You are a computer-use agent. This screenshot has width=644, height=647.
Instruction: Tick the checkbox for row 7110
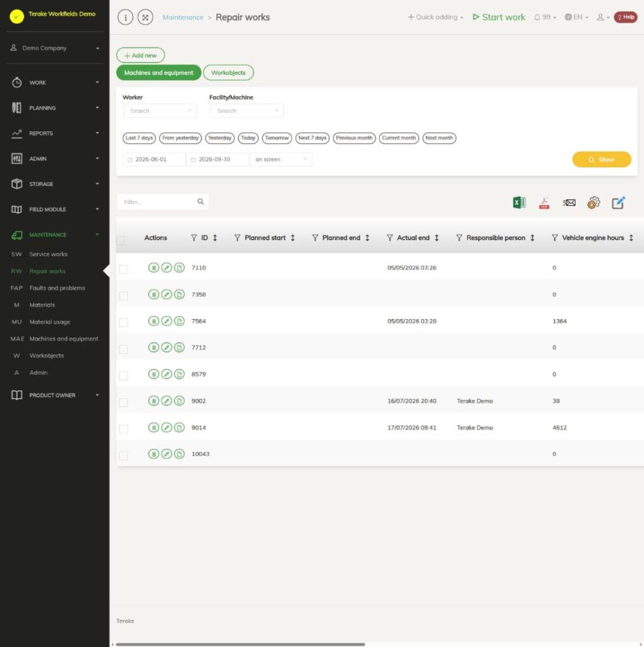[123, 269]
